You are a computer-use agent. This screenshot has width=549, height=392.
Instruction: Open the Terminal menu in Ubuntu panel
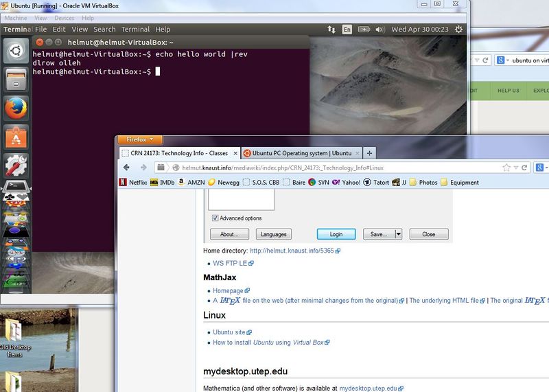tap(135, 30)
